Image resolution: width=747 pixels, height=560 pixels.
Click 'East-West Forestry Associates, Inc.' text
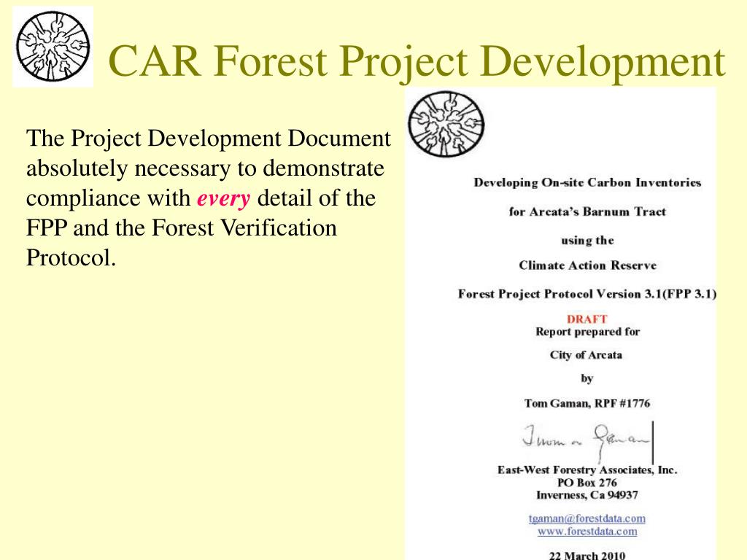[587, 470]
